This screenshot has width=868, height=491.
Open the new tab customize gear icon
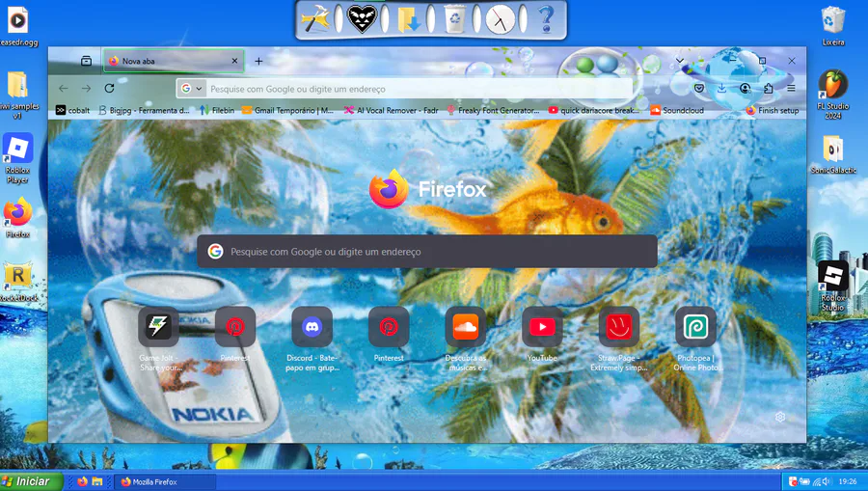pos(780,417)
